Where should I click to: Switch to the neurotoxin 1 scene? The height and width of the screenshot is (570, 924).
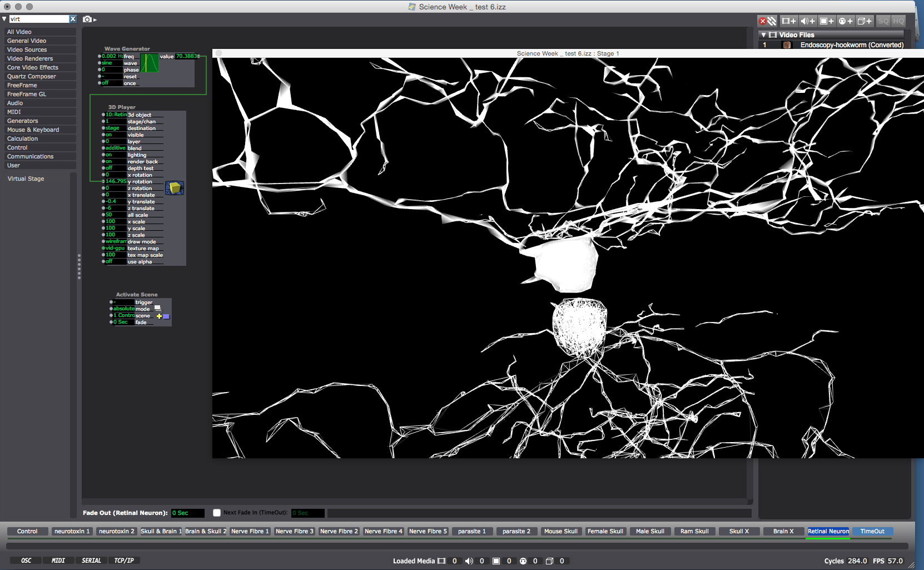[72, 531]
